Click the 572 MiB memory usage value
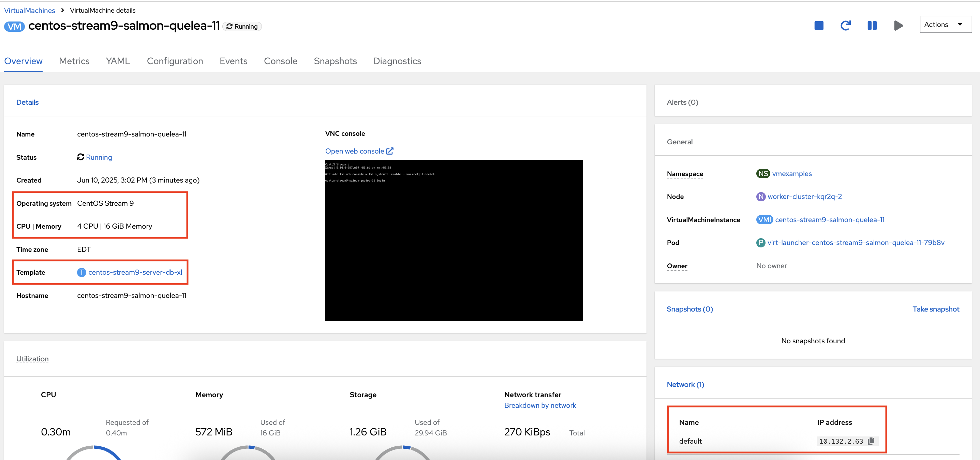980x460 pixels. [x=214, y=432]
